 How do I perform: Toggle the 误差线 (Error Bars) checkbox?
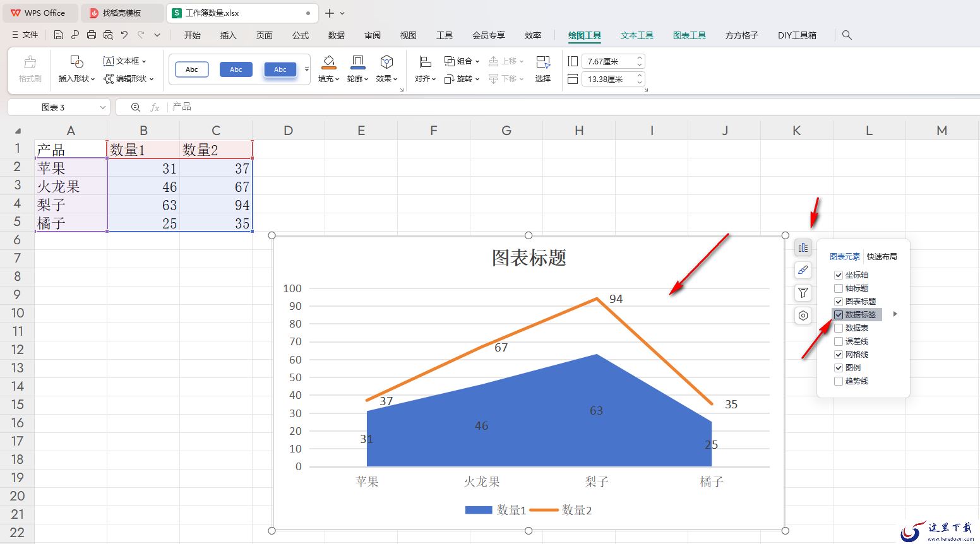[839, 341]
